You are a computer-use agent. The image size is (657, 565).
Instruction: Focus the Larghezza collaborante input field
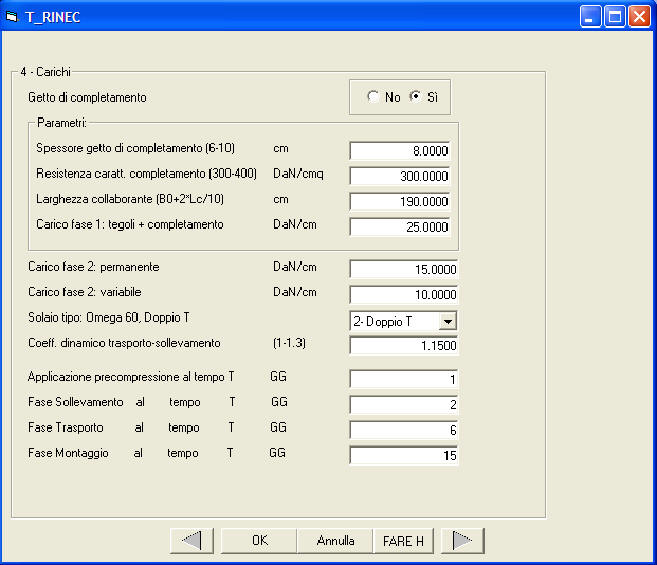pos(400,201)
